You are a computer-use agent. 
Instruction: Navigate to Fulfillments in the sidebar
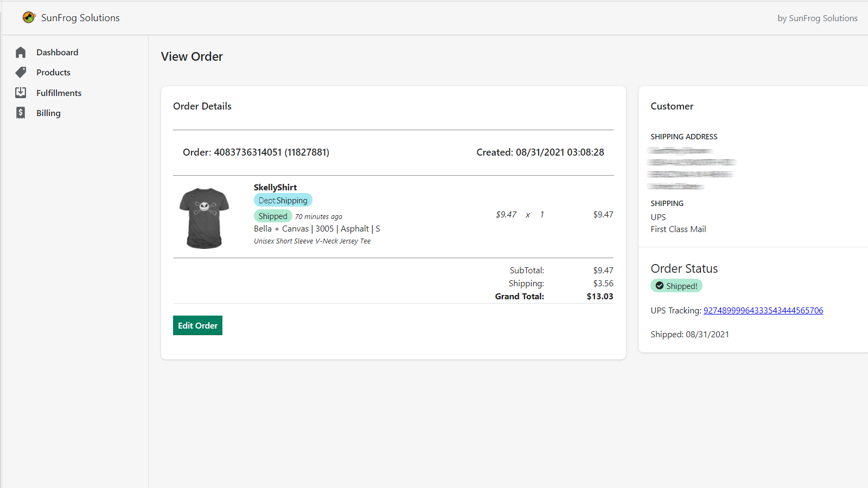59,93
